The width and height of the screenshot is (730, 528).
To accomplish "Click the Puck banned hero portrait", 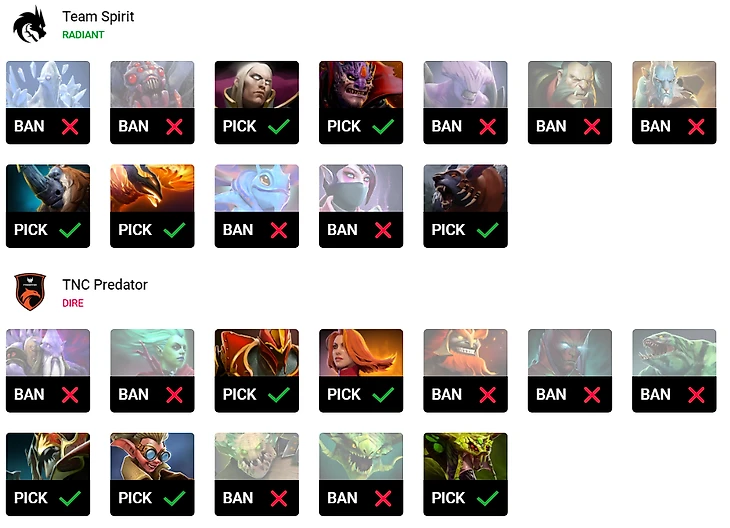I will [256, 188].
